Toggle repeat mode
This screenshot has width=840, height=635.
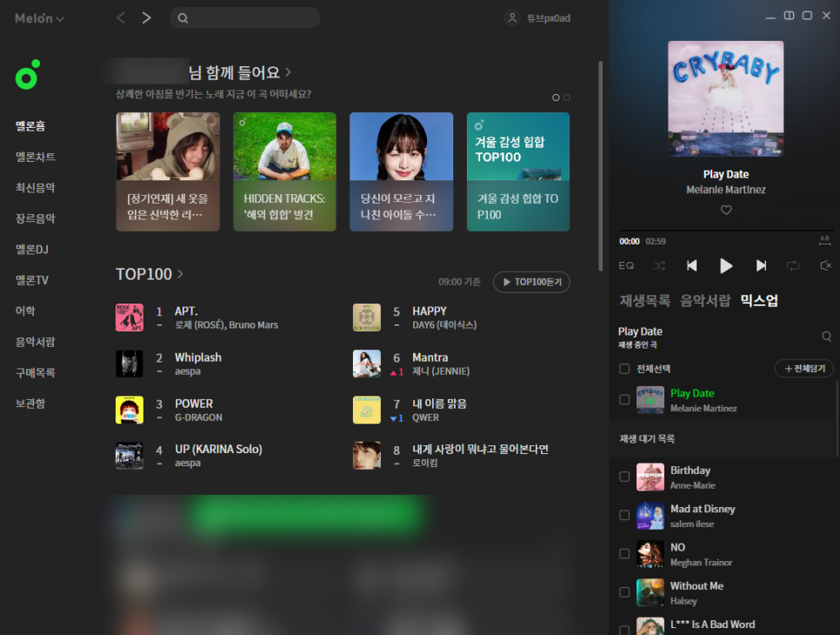pyautogui.click(x=793, y=266)
